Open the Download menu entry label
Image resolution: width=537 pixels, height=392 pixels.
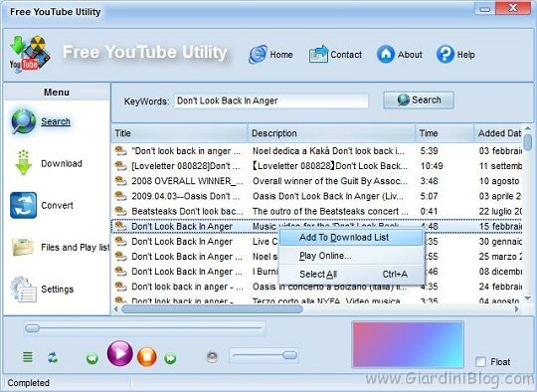click(62, 163)
